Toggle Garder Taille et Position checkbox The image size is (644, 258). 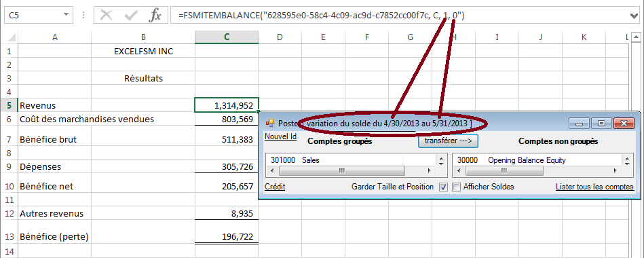tap(443, 187)
